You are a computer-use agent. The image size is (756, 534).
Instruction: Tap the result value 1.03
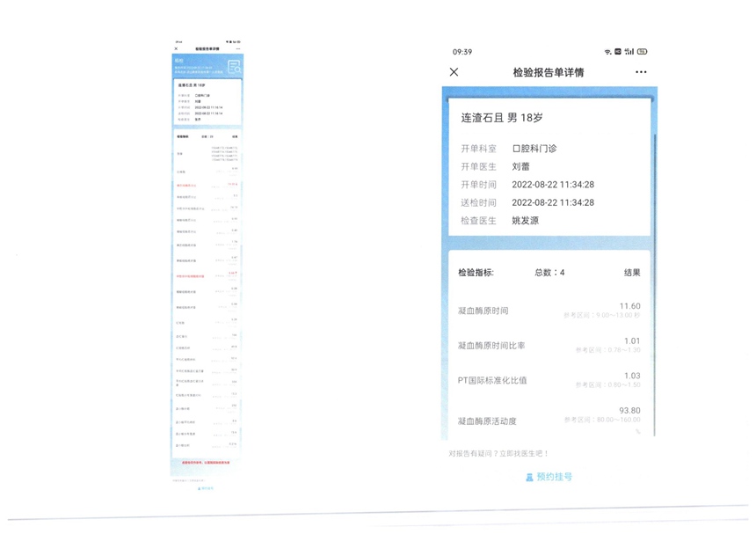(x=632, y=376)
